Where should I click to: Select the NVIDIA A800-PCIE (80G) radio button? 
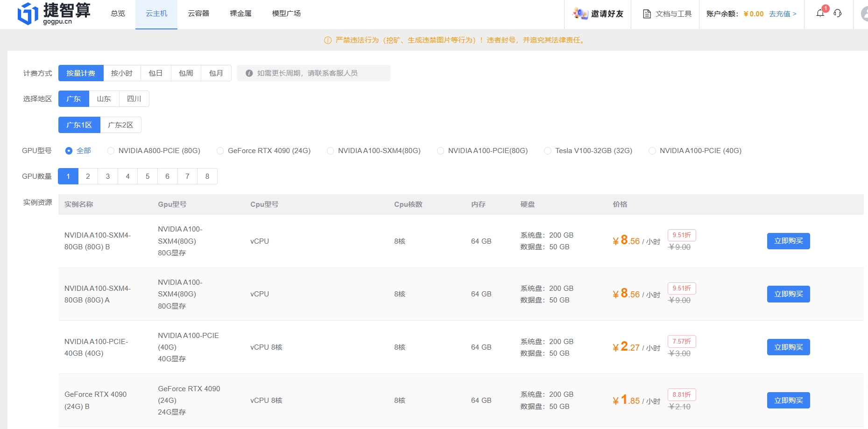pos(111,151)
